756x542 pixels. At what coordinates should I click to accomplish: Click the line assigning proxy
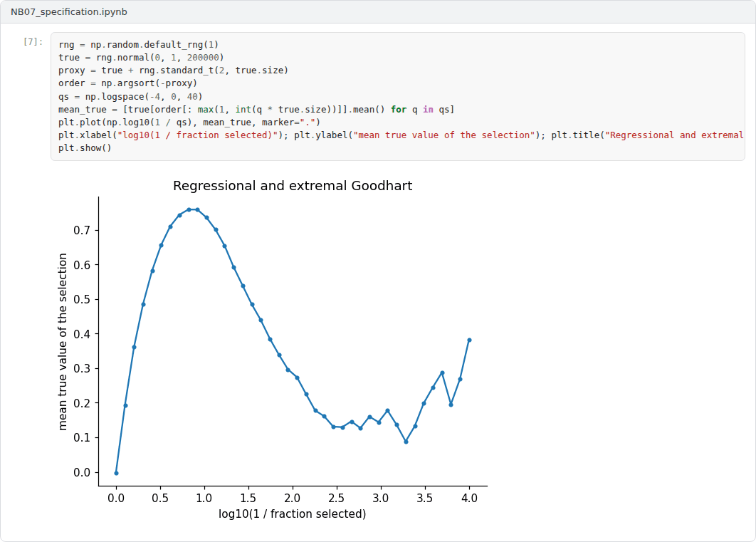pos(173,71)
